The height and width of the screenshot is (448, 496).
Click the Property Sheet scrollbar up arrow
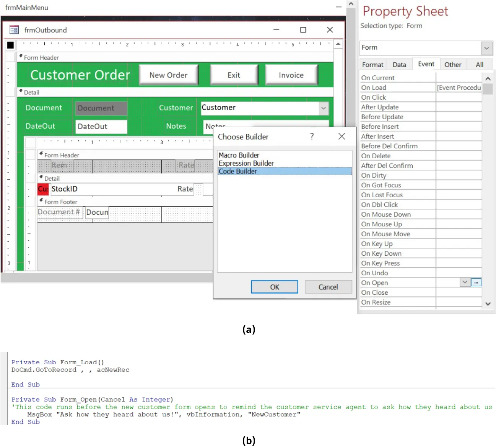pos(488,78)
